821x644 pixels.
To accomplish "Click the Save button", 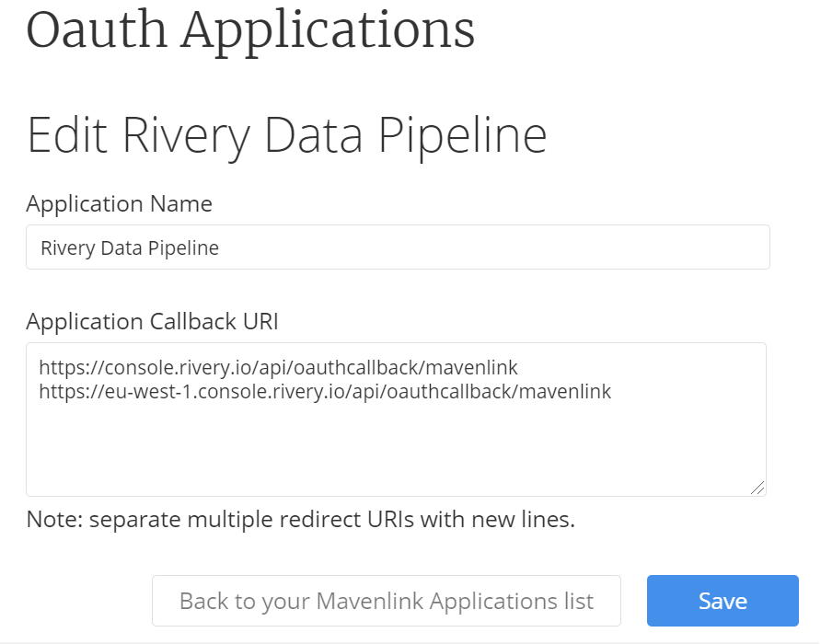I will [x=723, y=601].
